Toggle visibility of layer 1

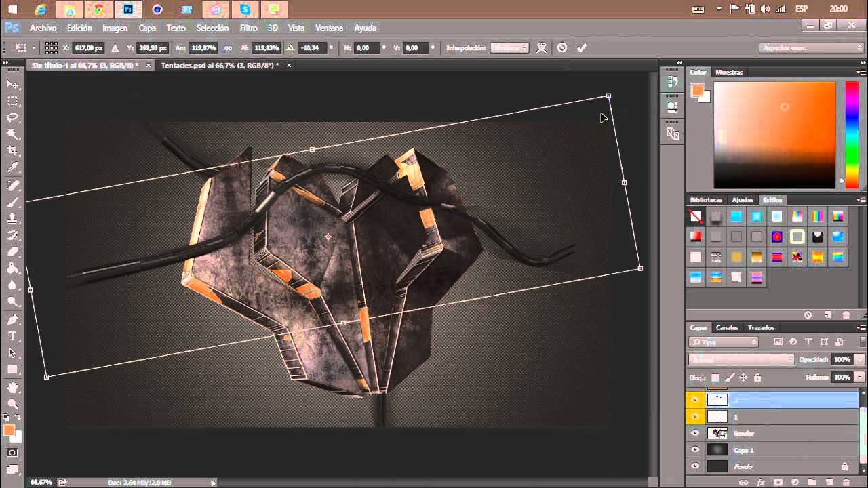click(695, 416)
